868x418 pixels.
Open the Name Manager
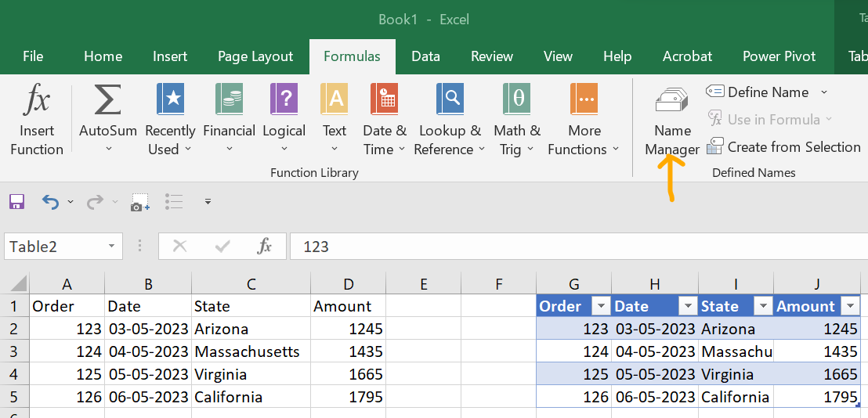pos(672,120)
